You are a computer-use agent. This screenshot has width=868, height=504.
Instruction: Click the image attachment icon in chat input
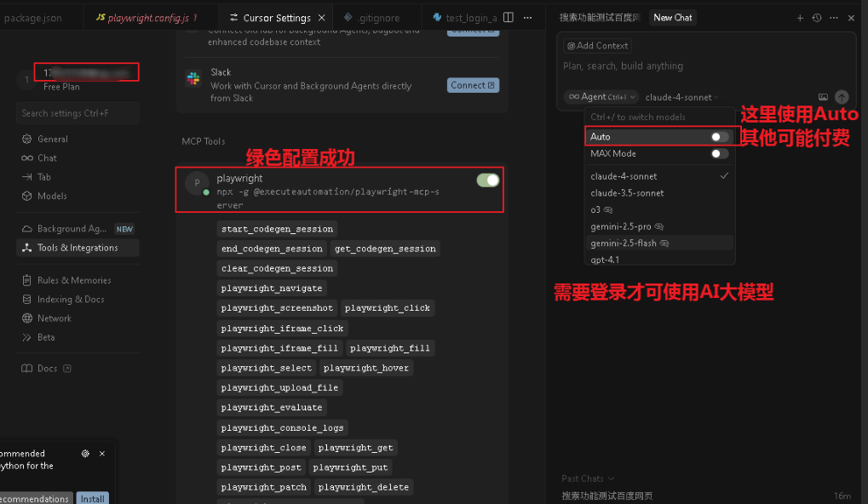click(821, 96)
